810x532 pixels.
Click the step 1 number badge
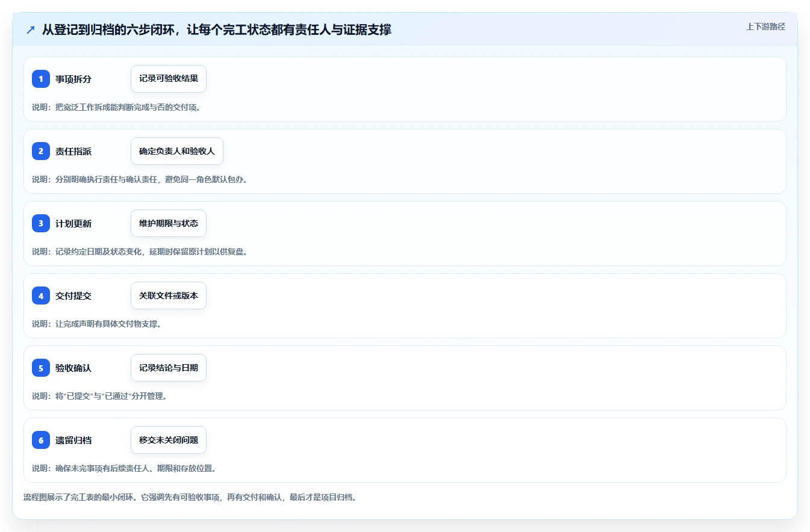click(x=41, y=79)
